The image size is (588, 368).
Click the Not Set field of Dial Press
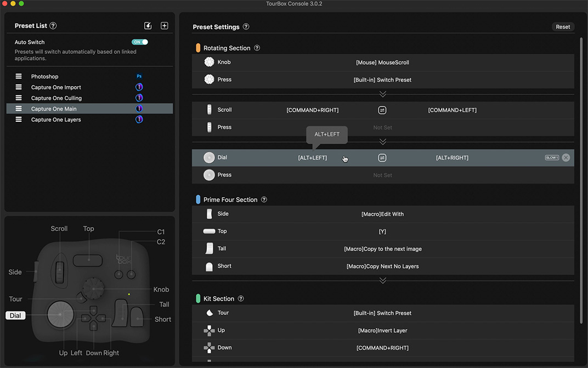pos(382,175)
